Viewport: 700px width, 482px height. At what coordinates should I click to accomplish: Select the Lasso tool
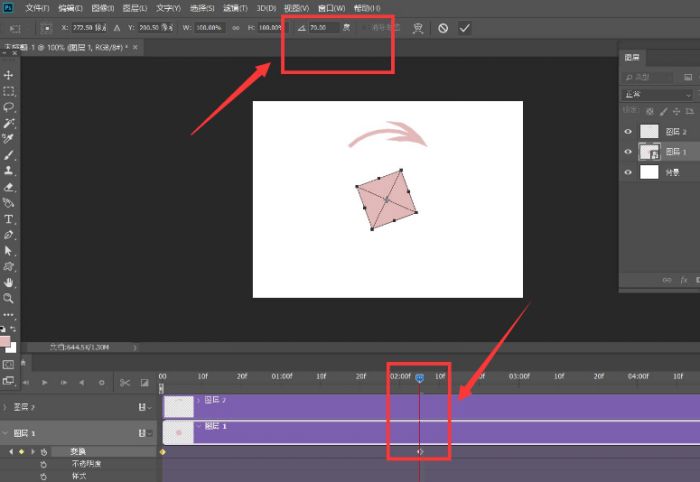(x=9, y=107)
